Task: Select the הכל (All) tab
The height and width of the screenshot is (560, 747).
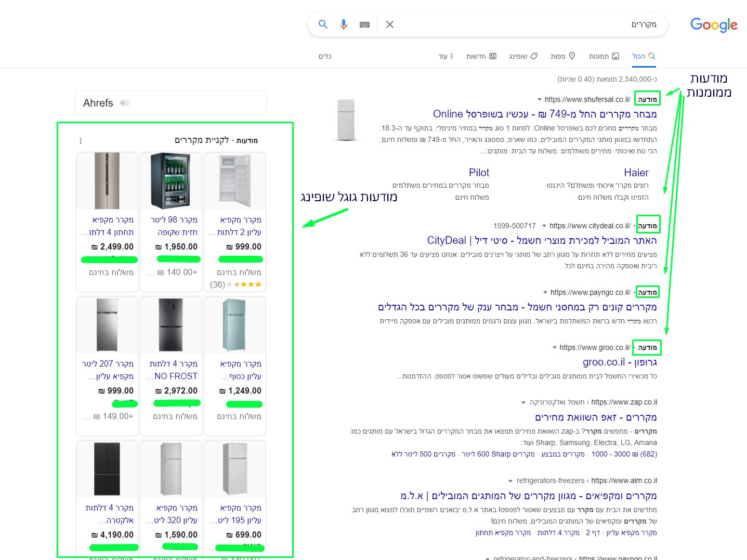Action: click(x=644, y=56)
